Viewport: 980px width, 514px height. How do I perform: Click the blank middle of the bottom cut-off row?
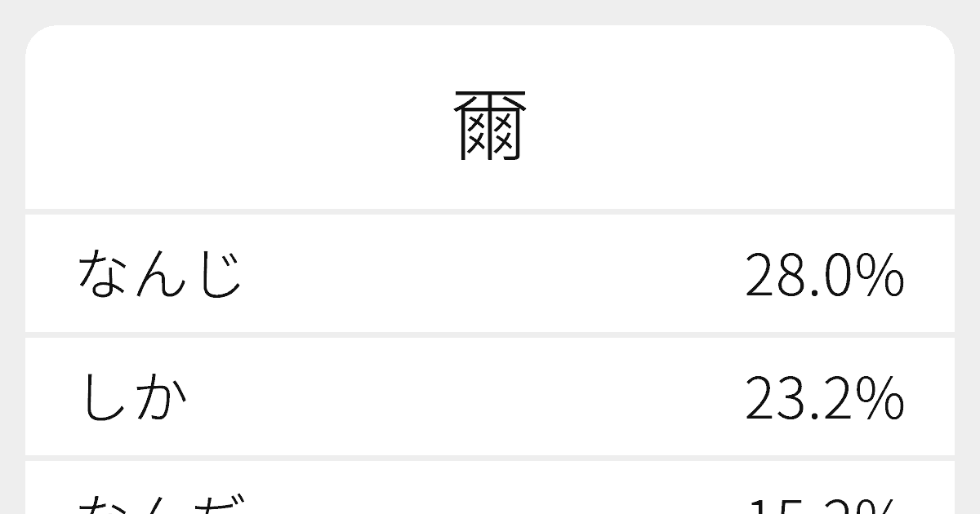click(490, 490)
